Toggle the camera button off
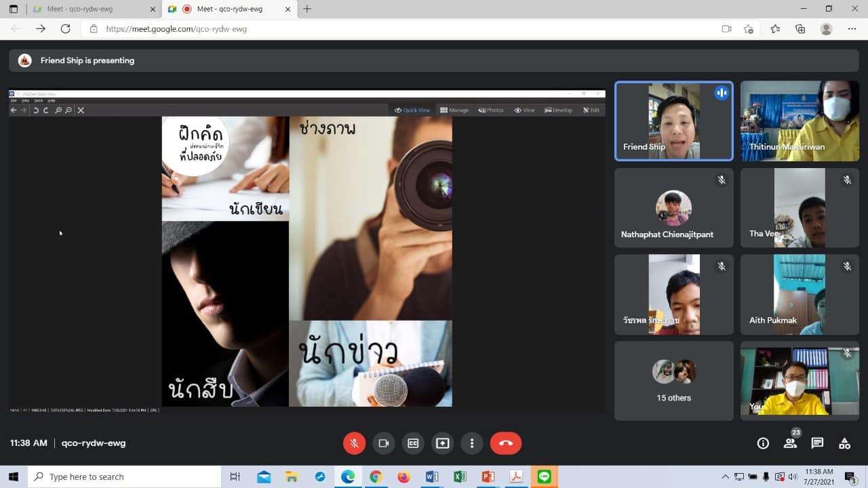The width and height of the screenshot is (868, 488). point(384,443)
